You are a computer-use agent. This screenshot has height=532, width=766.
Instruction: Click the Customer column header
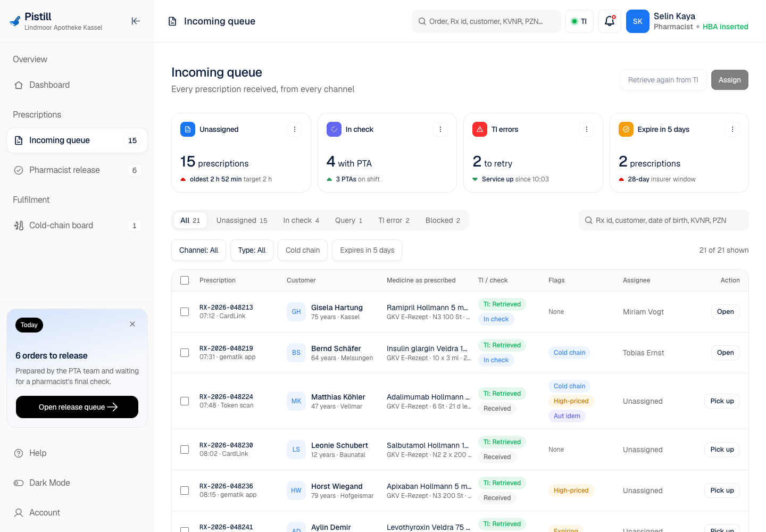301,280
